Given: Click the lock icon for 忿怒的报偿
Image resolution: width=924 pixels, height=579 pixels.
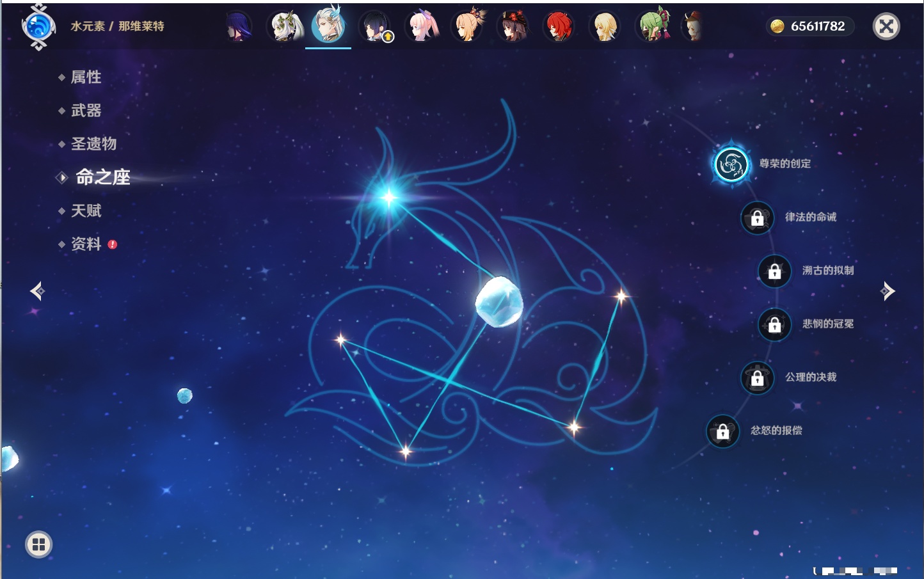Looking at the screenshot, I should [722, 431].
